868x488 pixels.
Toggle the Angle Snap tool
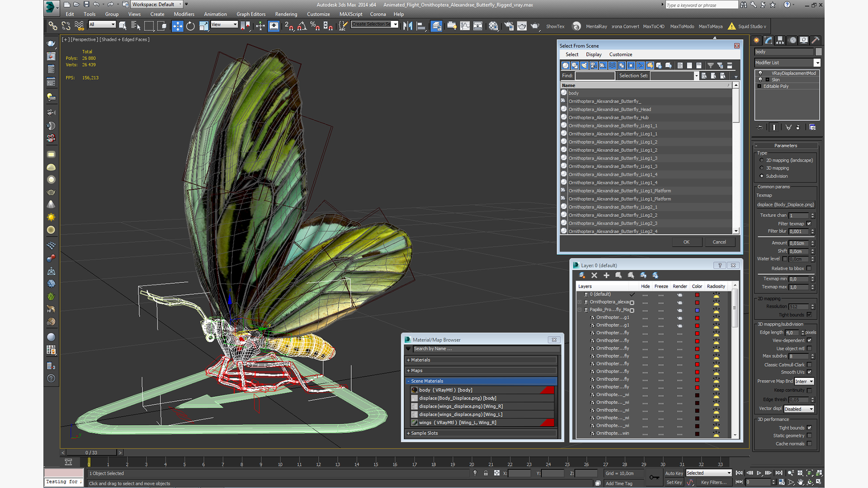click(x=302, y=26)
